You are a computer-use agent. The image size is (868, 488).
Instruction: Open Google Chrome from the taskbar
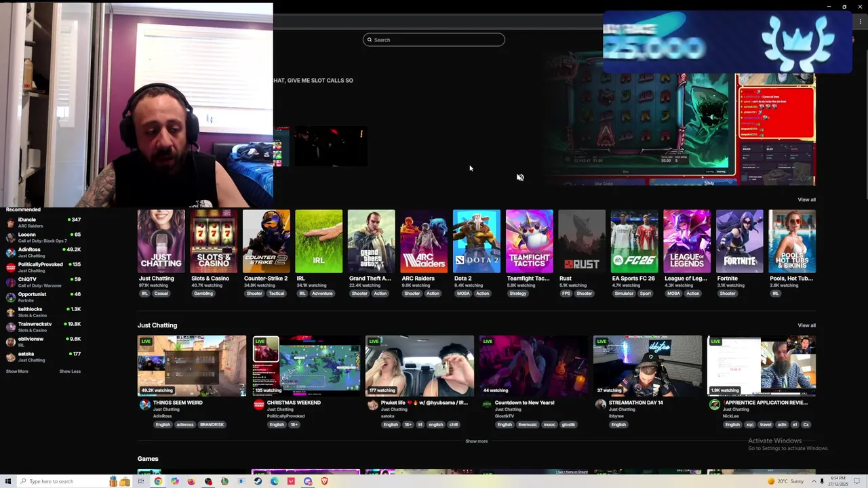[158, 481]
